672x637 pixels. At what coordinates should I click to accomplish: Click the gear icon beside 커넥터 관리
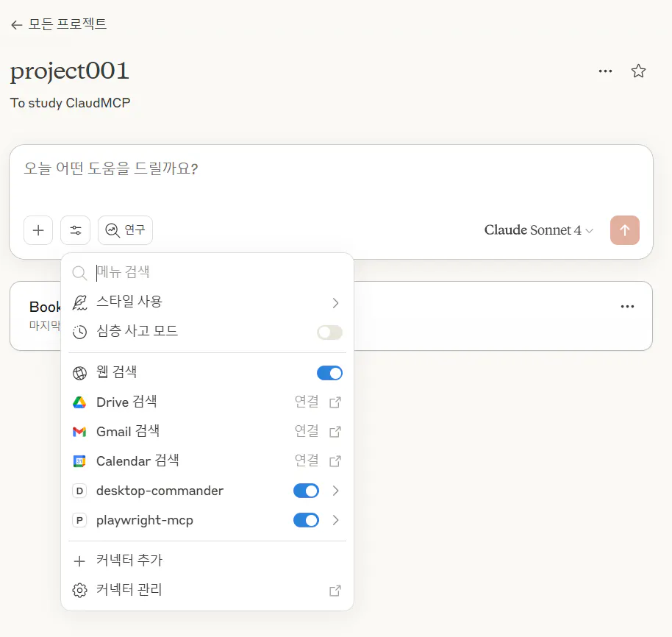(x=79, y=591)
